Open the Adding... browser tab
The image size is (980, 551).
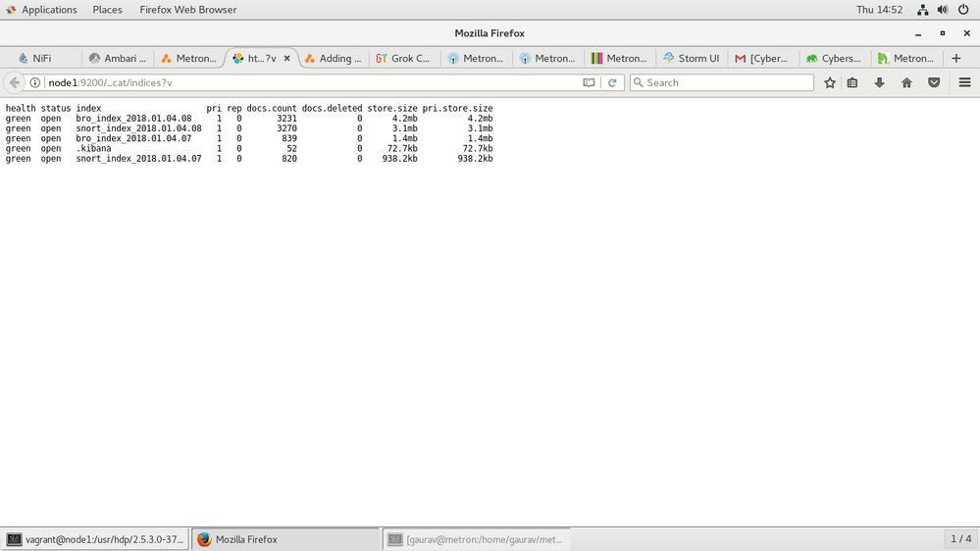pyautogui.click(x=334, y=58)
